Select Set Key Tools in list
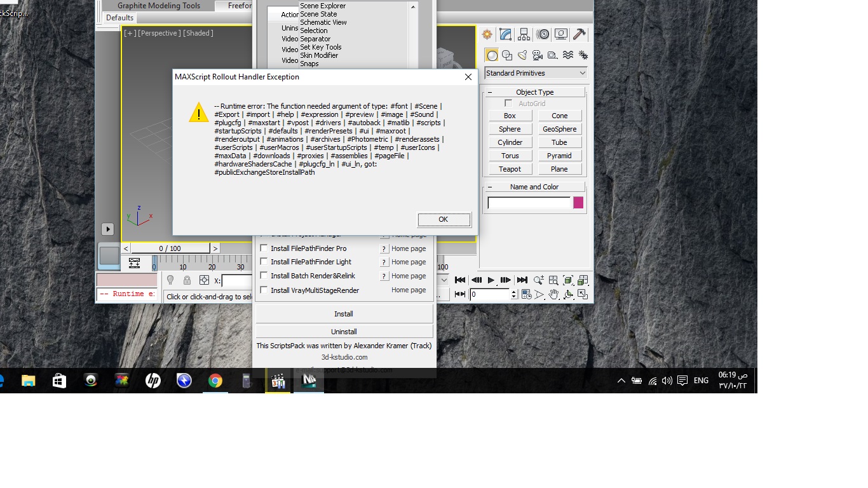Screen dimensions: 868x488 pos(321,47)
